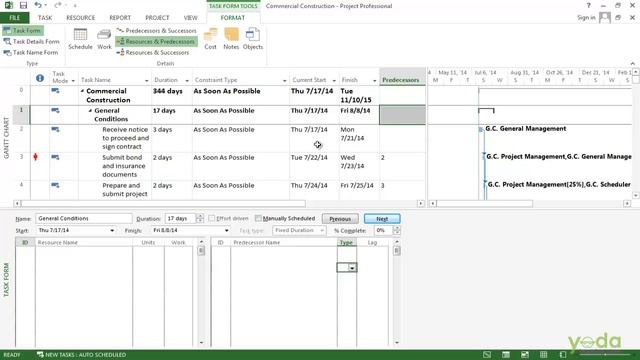Select the Task Form view option

pos(23,31)
